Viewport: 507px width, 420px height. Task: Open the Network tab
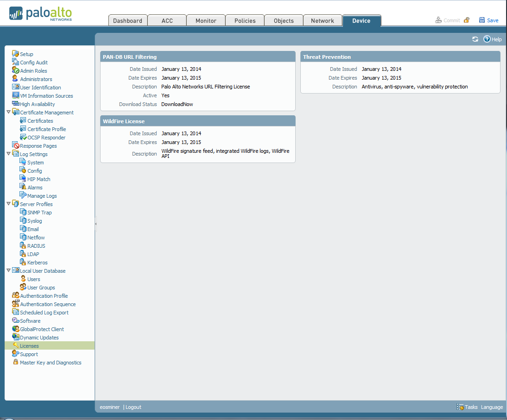[322, 21]
